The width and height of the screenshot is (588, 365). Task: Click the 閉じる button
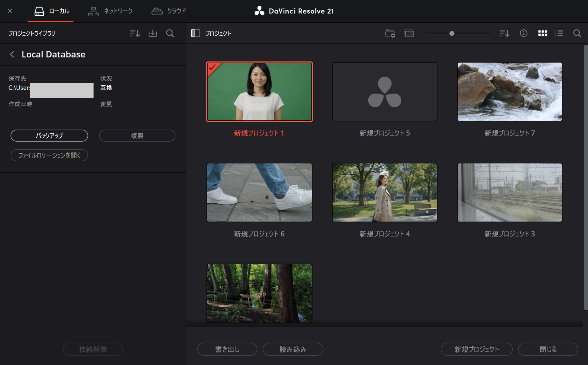click(548, 349)
